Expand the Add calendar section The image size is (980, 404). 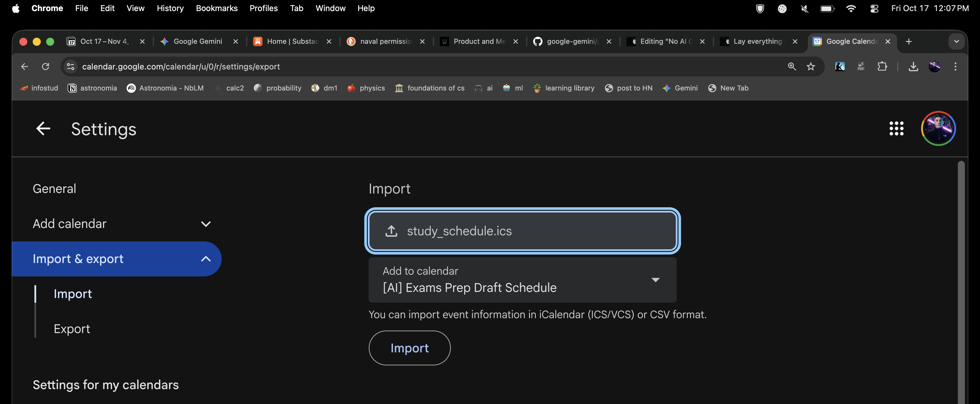tap(205, 224)
